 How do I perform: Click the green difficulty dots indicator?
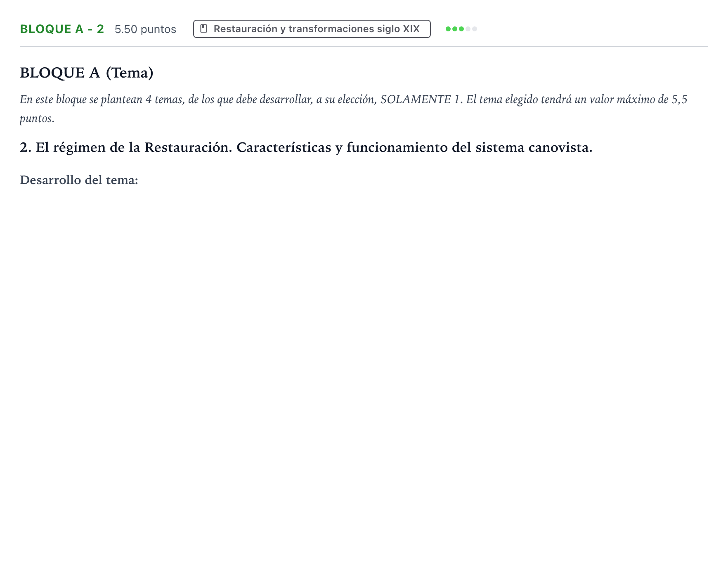pos(461,29)
